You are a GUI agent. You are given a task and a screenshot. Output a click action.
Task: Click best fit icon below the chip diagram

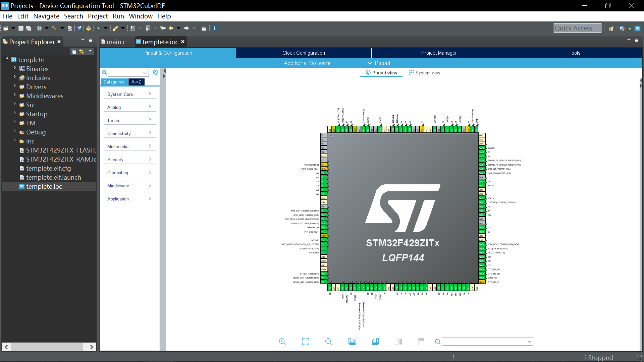tap(305, 341)
